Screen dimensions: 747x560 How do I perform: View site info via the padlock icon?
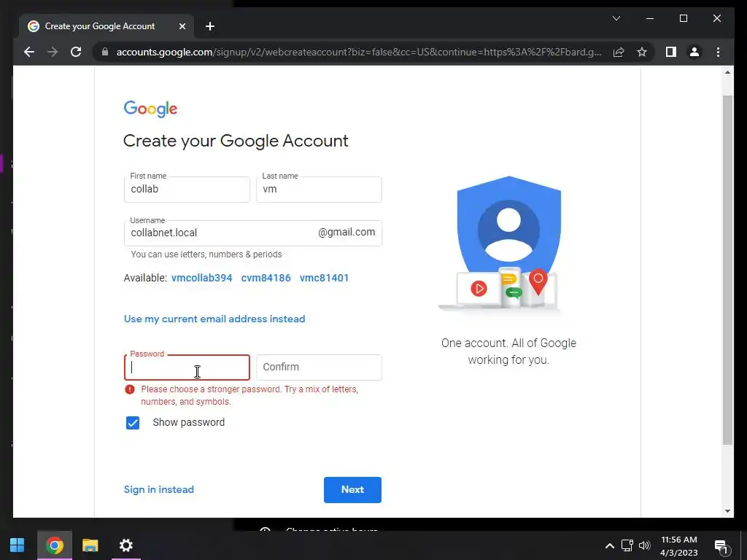pyautogui.click(x=105, y=52)
